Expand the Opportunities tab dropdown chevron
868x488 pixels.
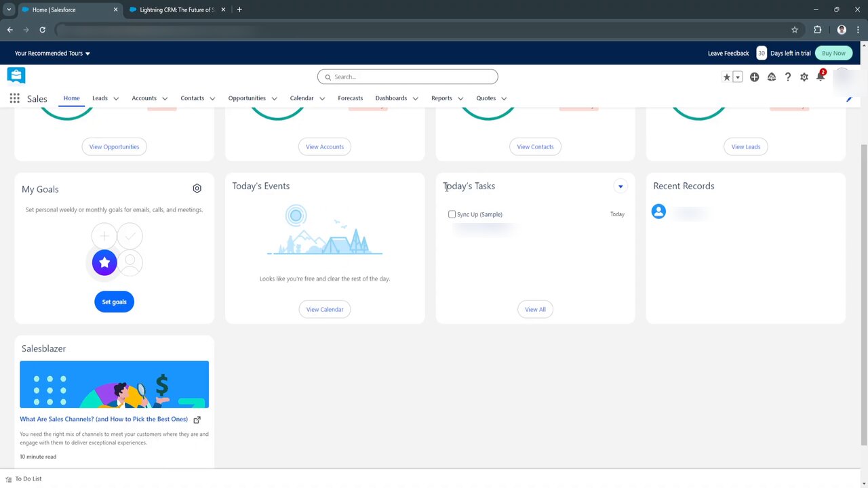[274, 99]
